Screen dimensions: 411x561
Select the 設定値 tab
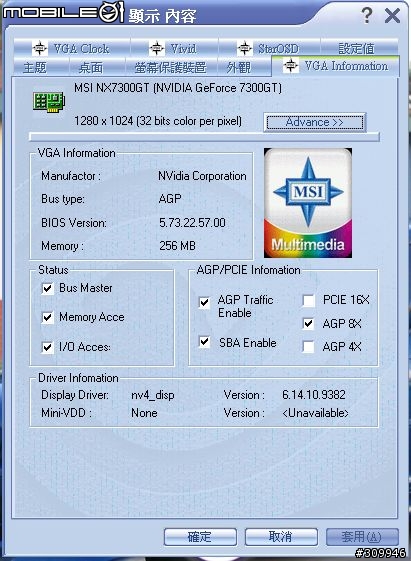pos(359,48)
